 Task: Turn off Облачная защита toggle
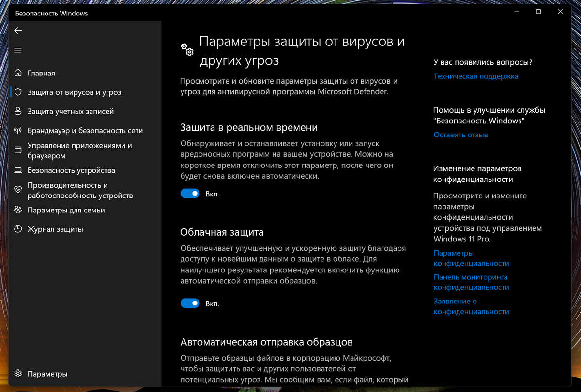point(190,303)
